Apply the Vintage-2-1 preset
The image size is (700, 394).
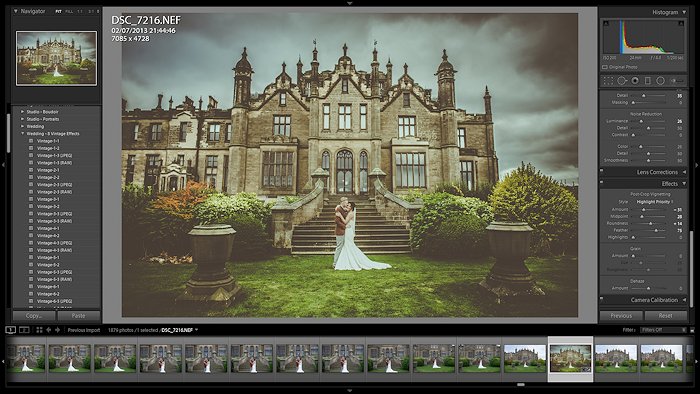click(48, 170)
